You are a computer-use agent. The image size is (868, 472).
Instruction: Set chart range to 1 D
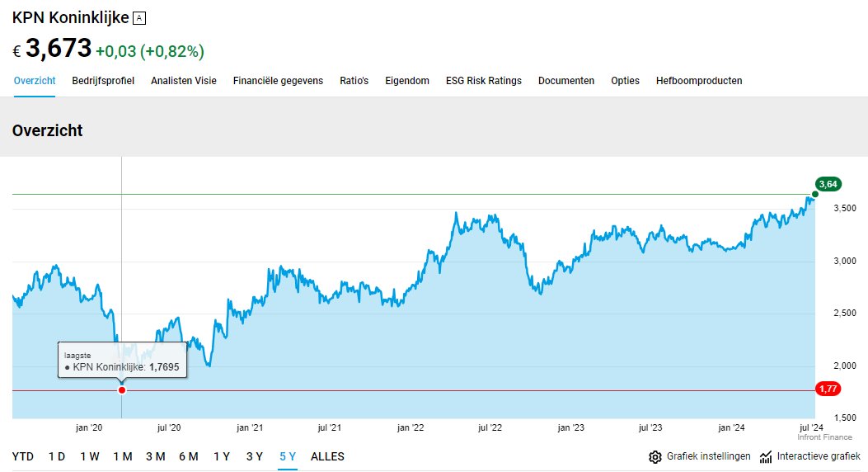point(56,456)
